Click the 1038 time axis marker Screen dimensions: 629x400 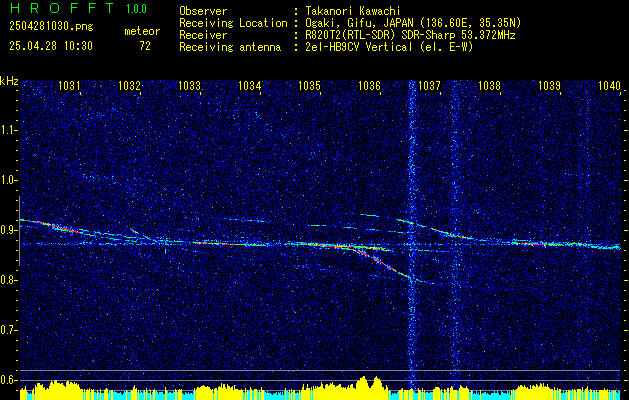coord(489,85)
